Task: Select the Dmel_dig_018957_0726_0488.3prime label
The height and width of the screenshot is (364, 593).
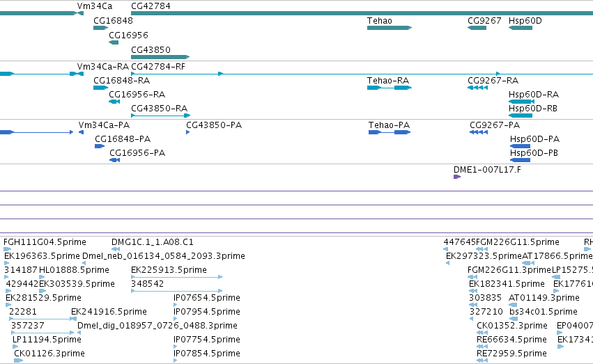Action: [157, 326]
